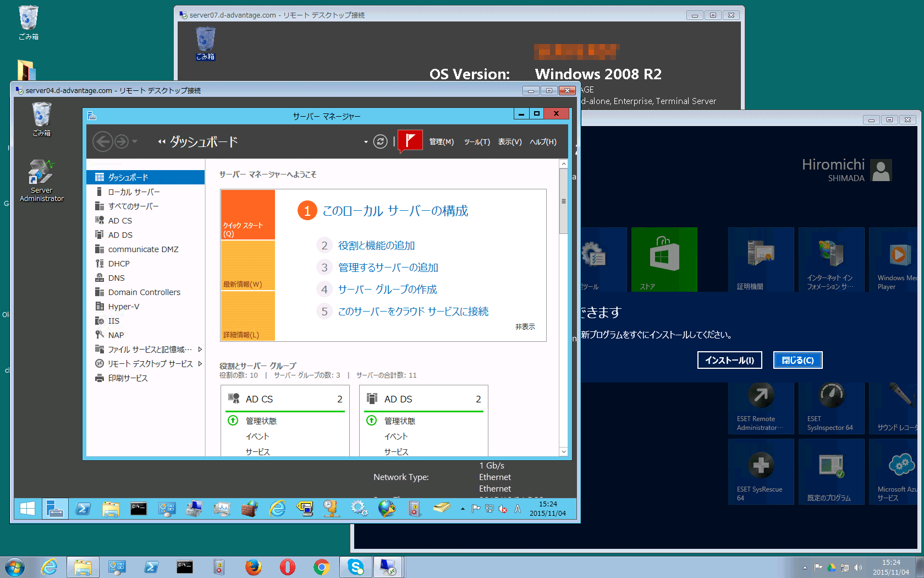
Task: Click 管理するサーバーの追加 link
Action: (x=388, y=268)
